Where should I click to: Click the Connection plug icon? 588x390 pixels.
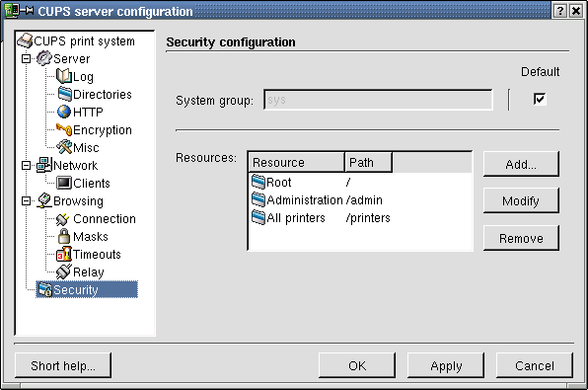[63, 218]
